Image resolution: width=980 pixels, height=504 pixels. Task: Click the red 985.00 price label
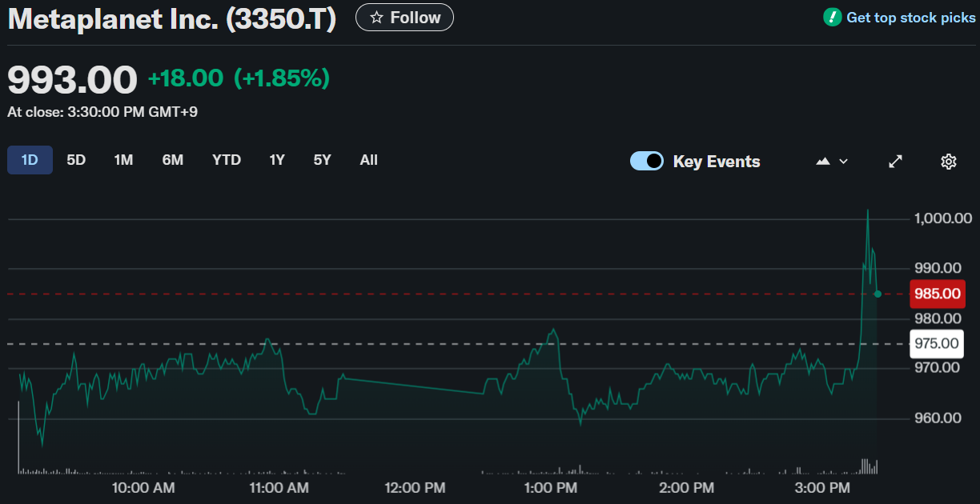pos(938,294)
